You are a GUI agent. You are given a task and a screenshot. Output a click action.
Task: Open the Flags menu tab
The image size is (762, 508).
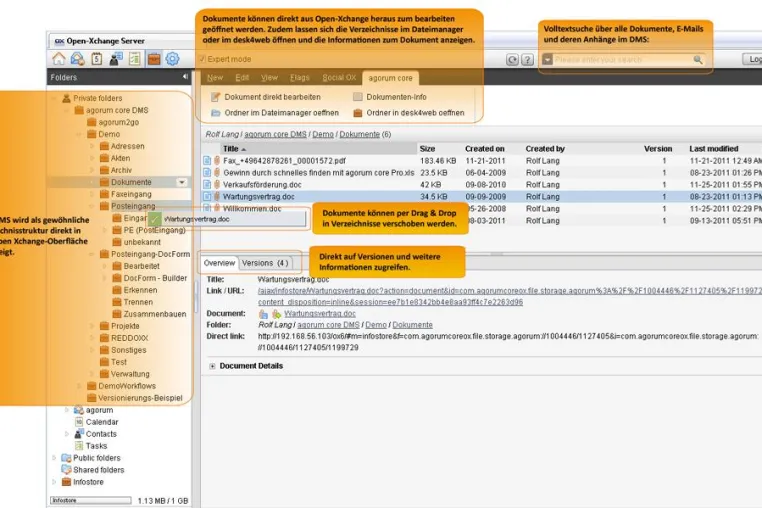point(300,78)
